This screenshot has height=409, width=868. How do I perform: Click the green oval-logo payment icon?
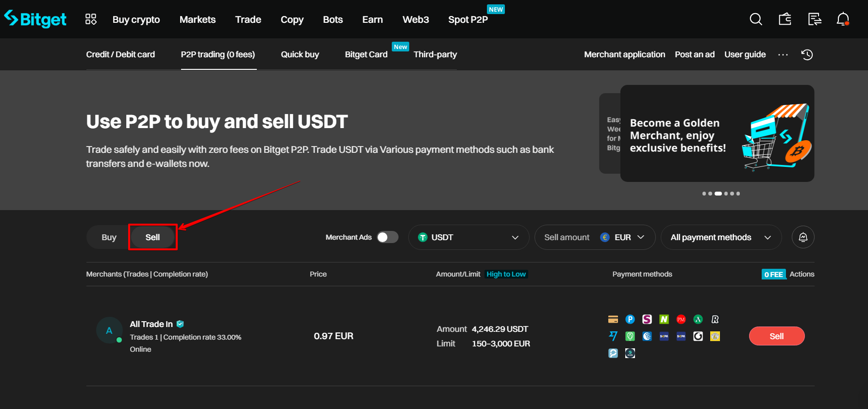630,336
